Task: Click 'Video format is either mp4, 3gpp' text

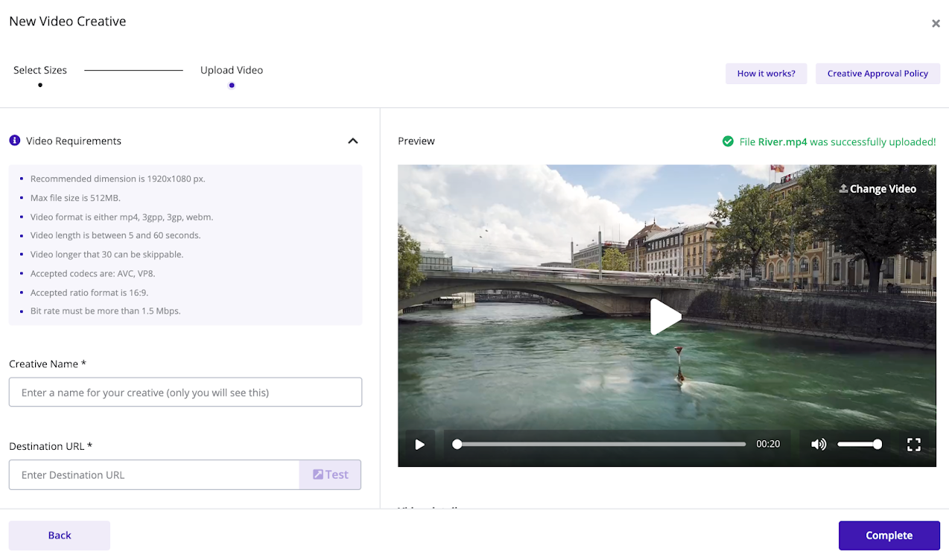Action: point(122,217)
